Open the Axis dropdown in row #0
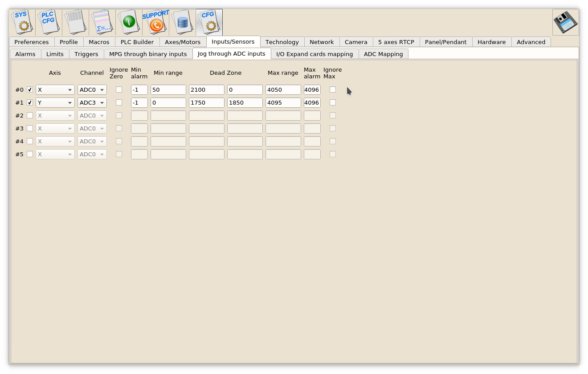Screen dimensions: 588x374 (x=55, y=89)
